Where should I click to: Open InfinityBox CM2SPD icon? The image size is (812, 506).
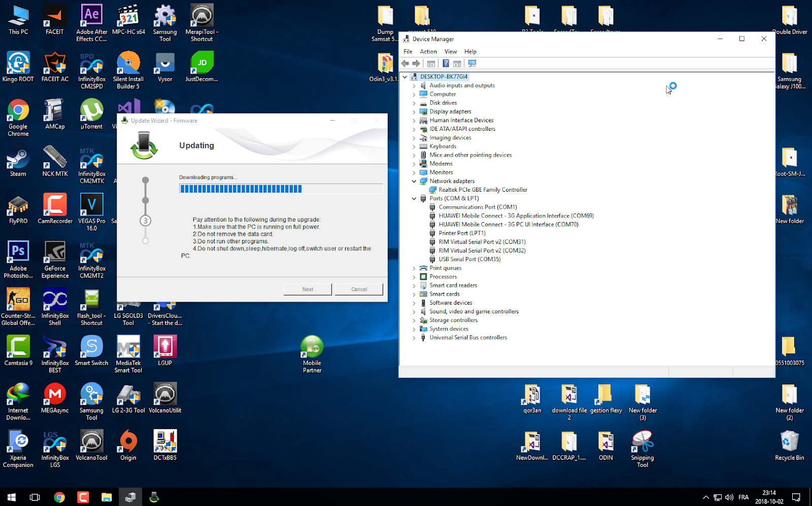92,70
